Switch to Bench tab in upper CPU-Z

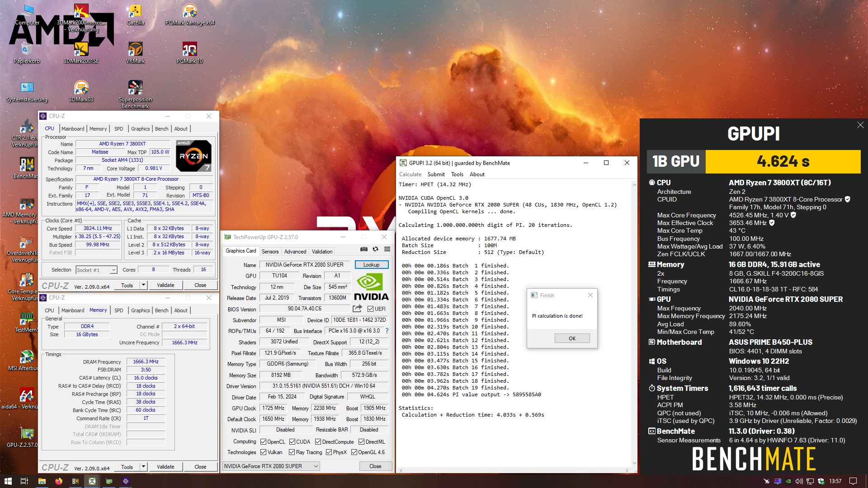161,129
